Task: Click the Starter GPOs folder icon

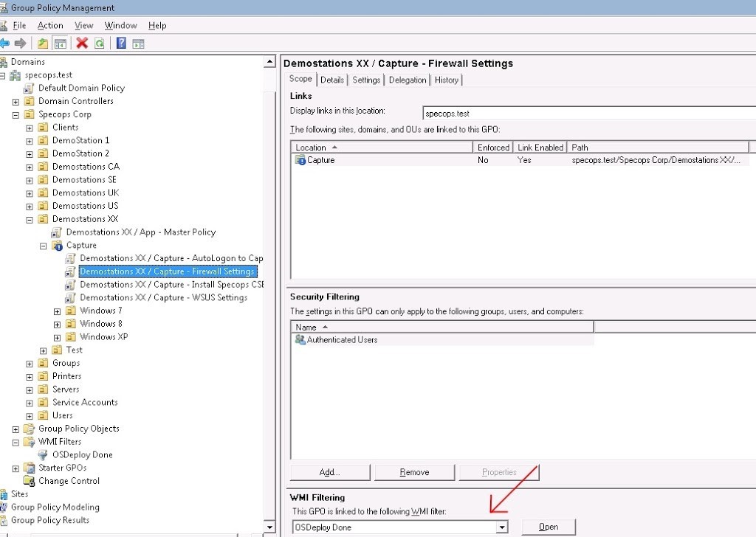Action: [30, 468]
